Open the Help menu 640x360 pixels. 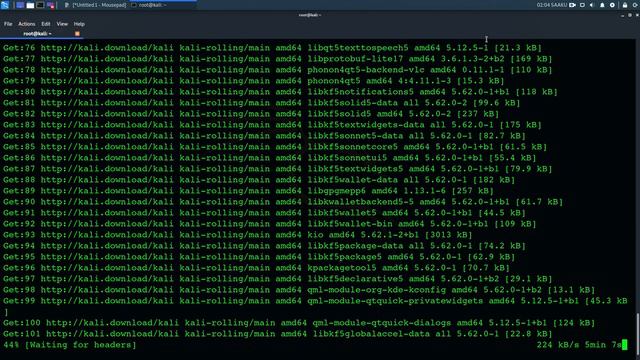pyautogui.click(x=79, y=24)
